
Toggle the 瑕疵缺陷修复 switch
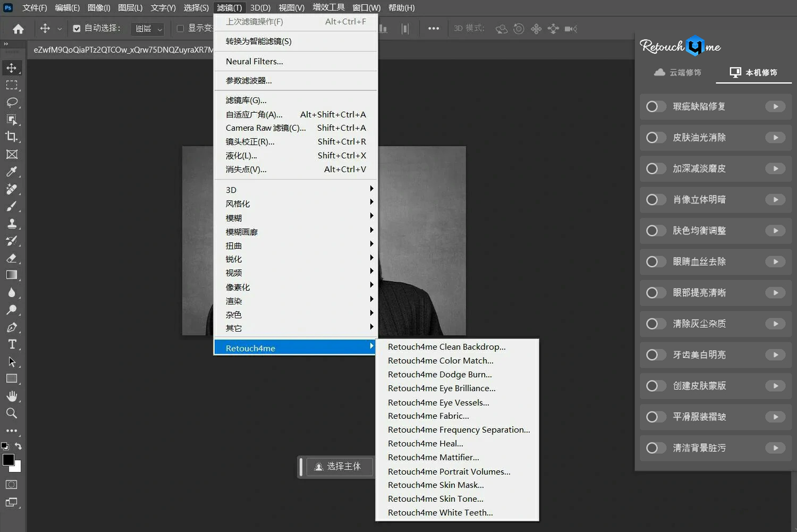(x=655, y=107)
